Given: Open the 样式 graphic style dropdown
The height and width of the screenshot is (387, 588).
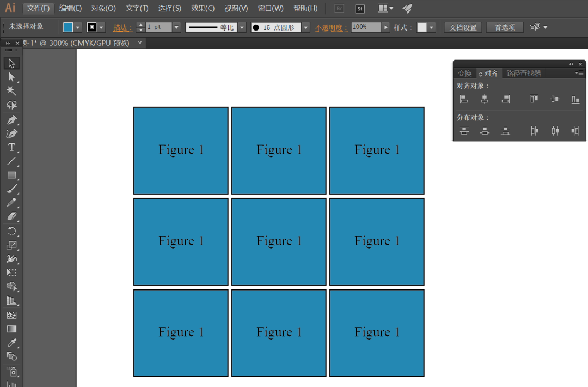Looking at the screenshot, I should point(432,27).
